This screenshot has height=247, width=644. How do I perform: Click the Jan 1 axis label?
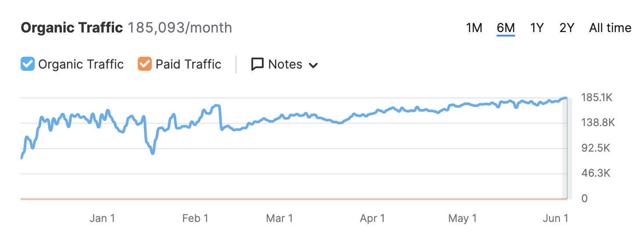coord(102,218)
